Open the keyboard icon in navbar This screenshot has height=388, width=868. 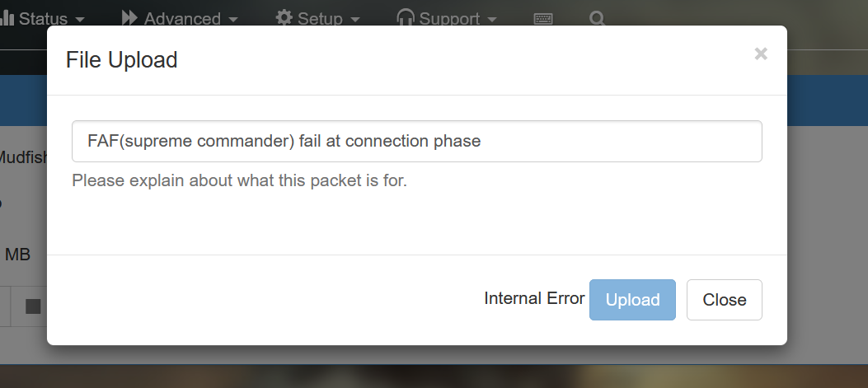[x=543, y=18]
